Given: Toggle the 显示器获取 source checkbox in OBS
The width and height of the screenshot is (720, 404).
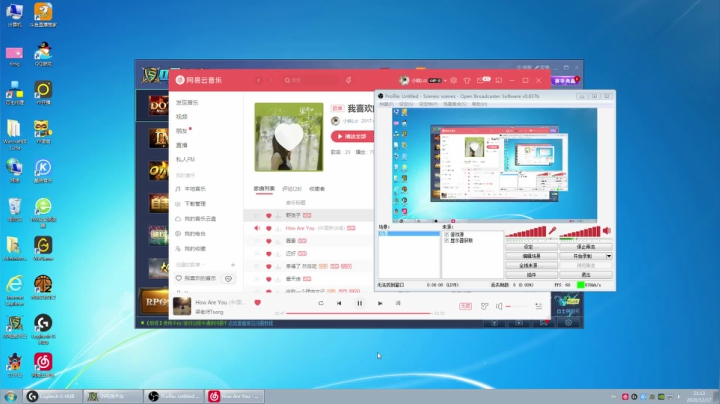Looking at the screenshot, I should click(446, 240).
